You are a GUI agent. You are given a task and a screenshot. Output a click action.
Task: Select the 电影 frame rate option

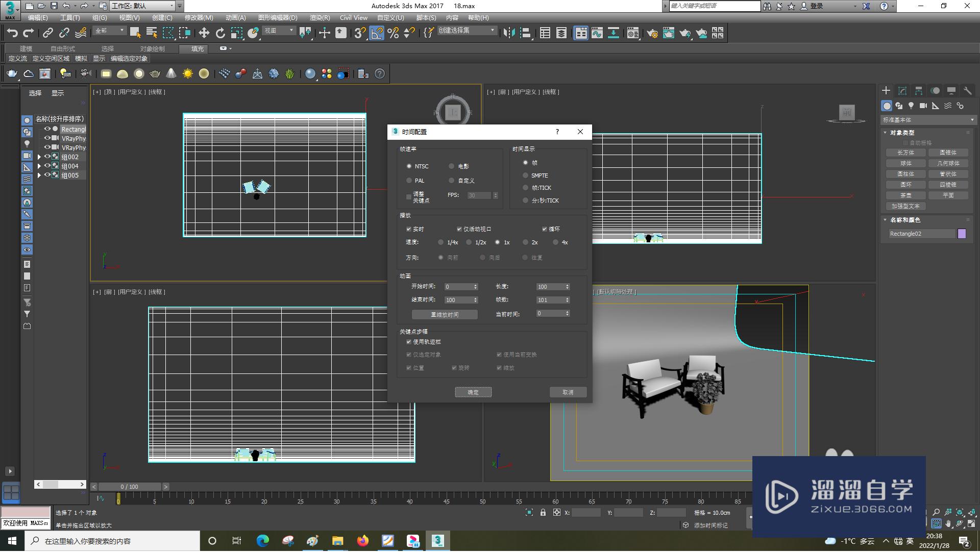459,166
